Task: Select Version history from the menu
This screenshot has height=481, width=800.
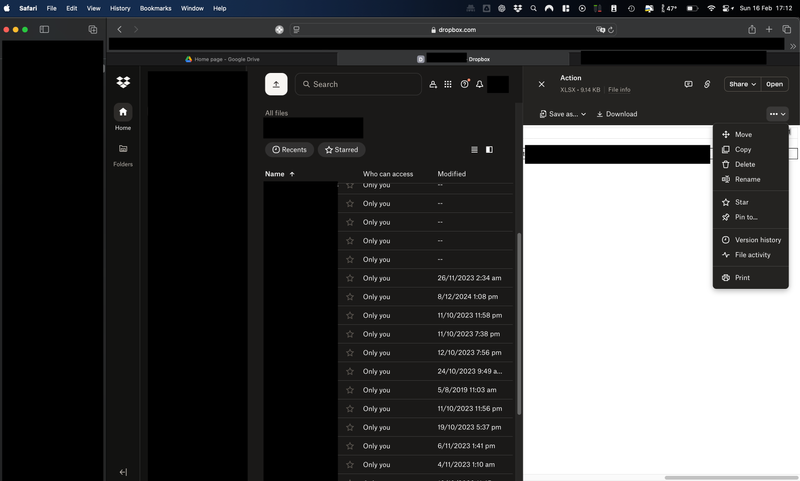Action: (x=757, y=240)
